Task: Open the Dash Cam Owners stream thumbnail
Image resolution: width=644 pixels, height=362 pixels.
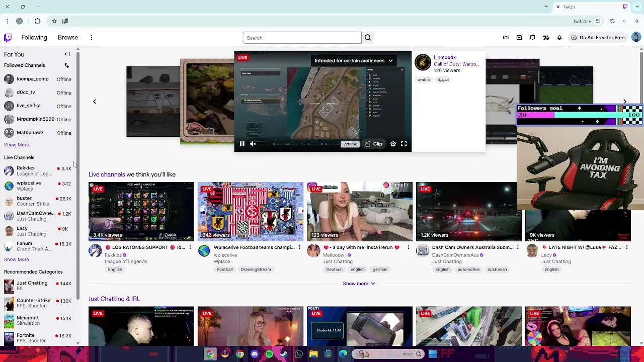Action: pos(469,212)
